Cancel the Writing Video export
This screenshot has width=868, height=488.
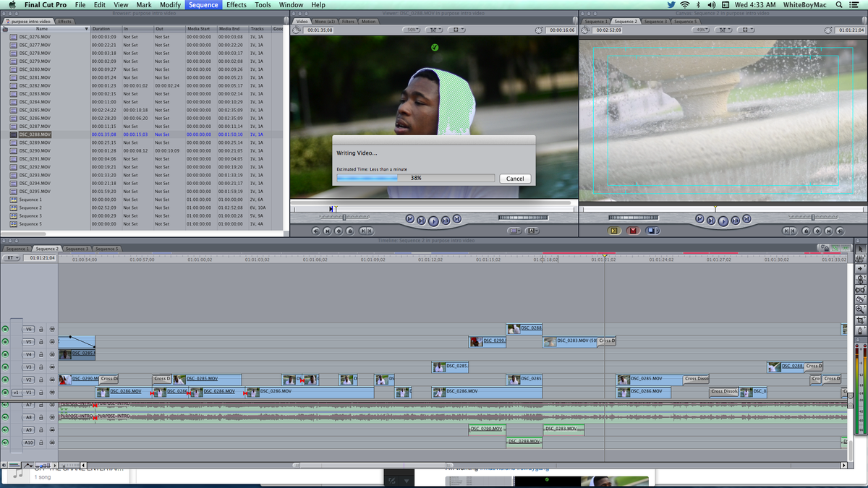click(515, 179)
